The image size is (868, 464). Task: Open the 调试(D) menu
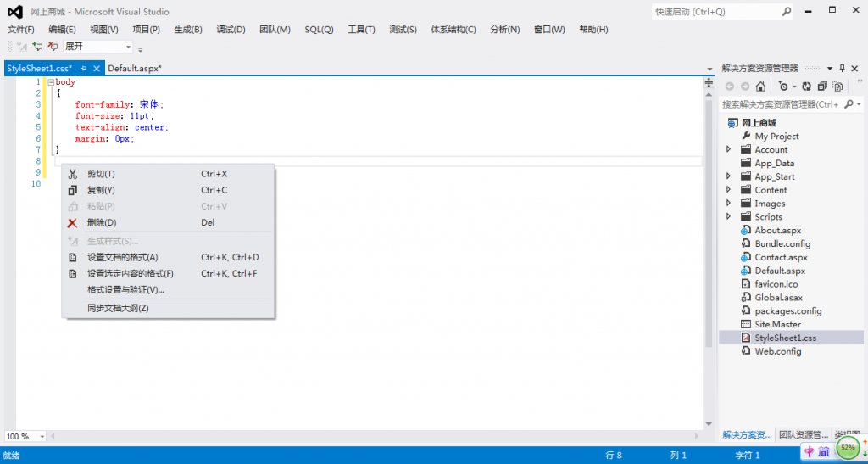[x=231, y=30]
